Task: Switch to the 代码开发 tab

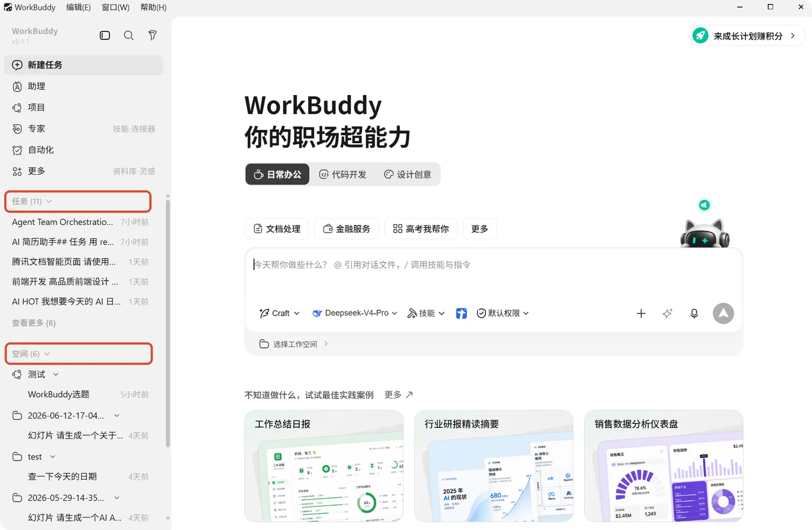Action: [343, 175]
